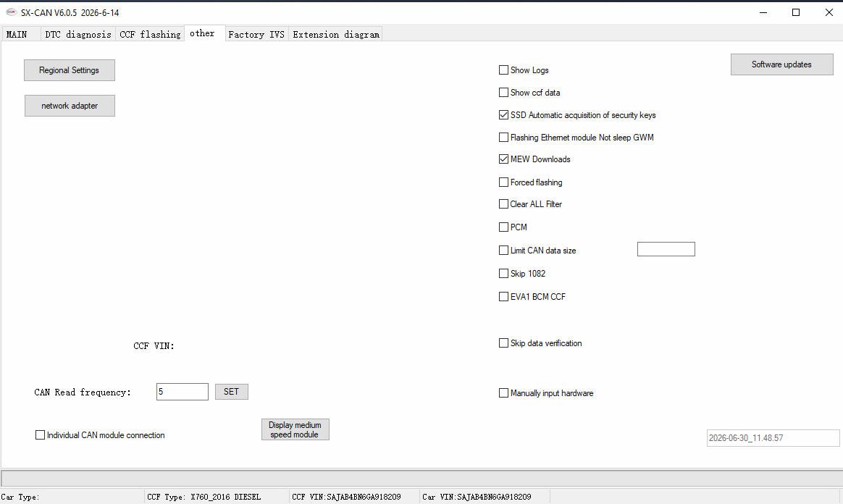Check for Software updates
The height and width of the screenshot is (504, 843).
(781, 64)
